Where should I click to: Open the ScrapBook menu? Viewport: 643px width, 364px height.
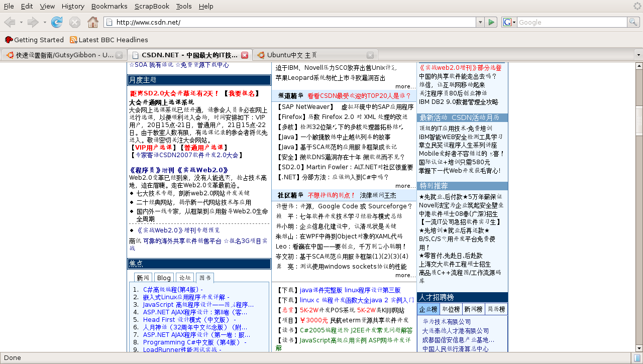(152, 6)
